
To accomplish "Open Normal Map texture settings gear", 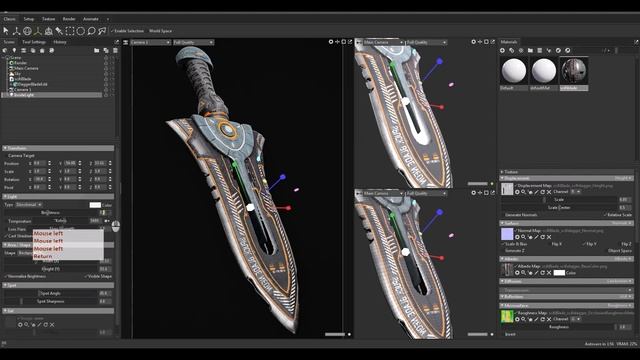I will [x=517, y=237].
